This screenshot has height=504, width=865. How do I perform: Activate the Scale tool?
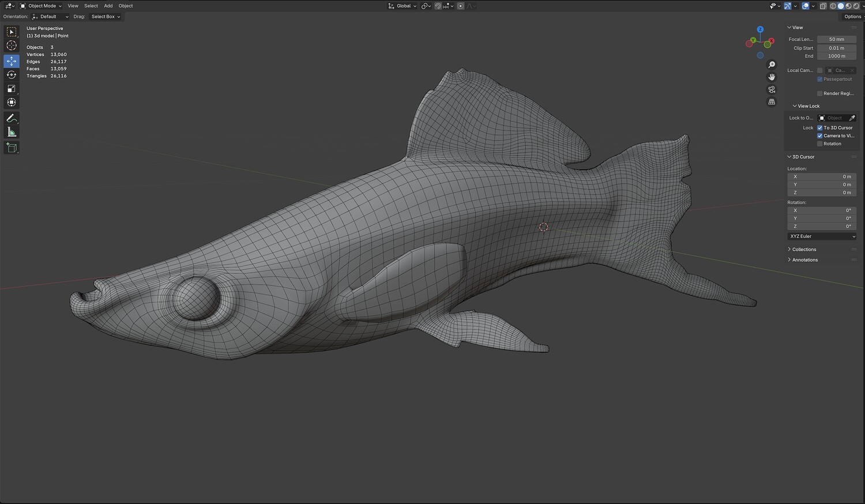click(12, 88)
